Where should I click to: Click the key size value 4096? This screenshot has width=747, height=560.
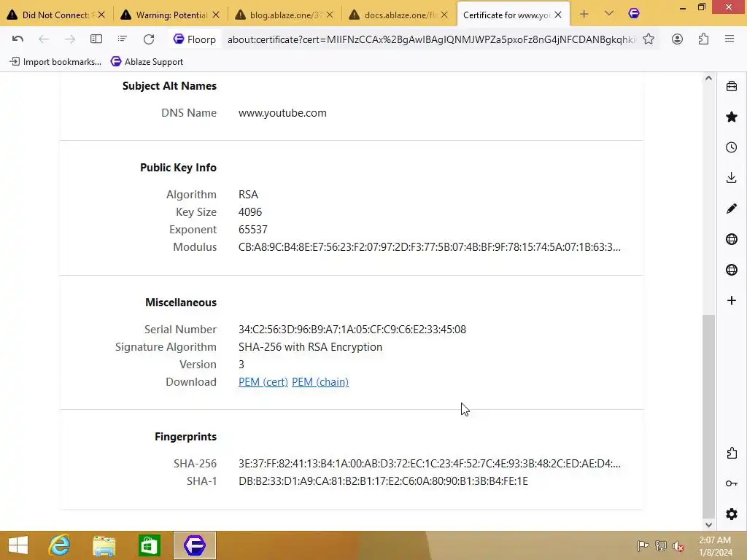coord(250,212)
